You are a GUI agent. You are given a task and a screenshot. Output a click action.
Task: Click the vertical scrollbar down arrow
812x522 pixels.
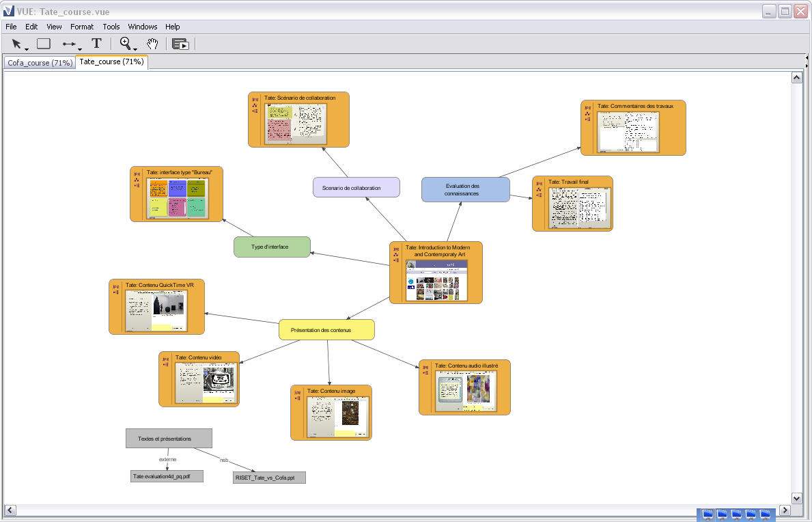coord(796,498)
